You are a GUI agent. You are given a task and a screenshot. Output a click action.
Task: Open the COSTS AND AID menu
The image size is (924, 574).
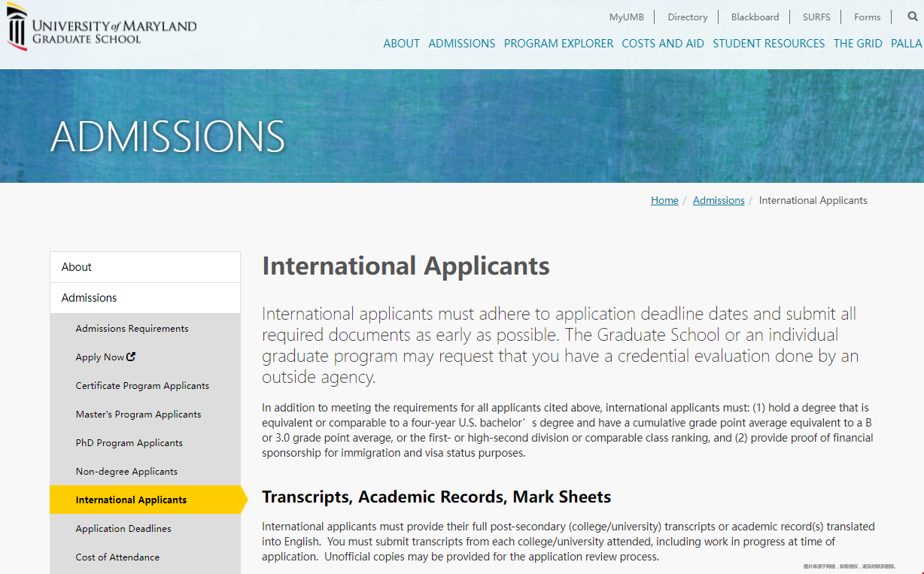662,44
